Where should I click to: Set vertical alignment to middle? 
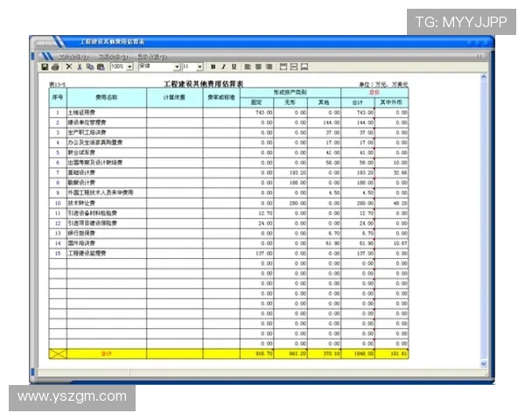(294, 66)
